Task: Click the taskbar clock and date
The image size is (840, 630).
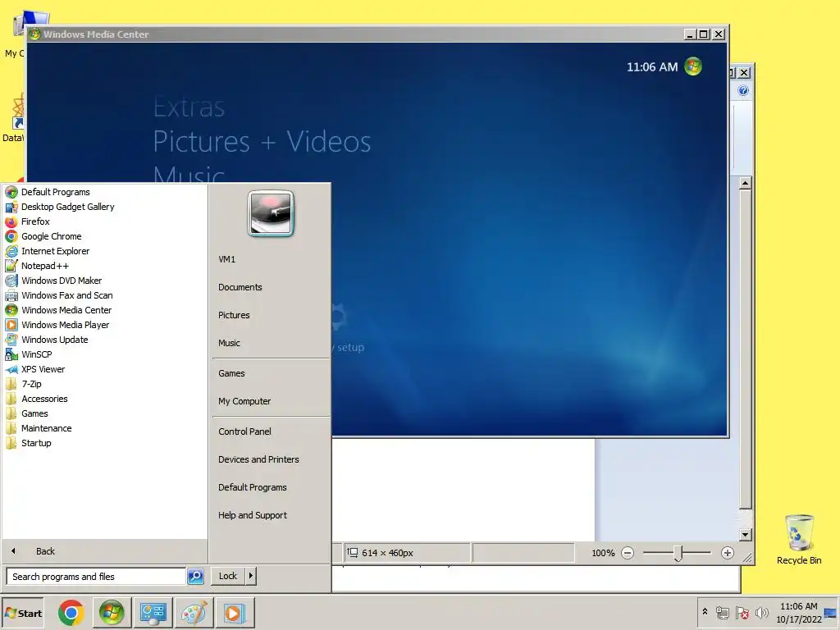Action: pyautogui.click(x=798, y=613)
